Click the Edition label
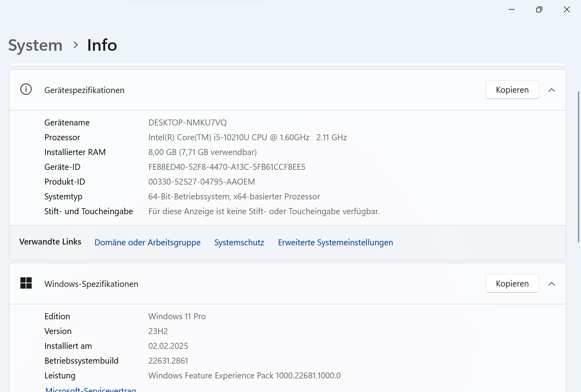This screenshot has width=581, height=392. 57,316
